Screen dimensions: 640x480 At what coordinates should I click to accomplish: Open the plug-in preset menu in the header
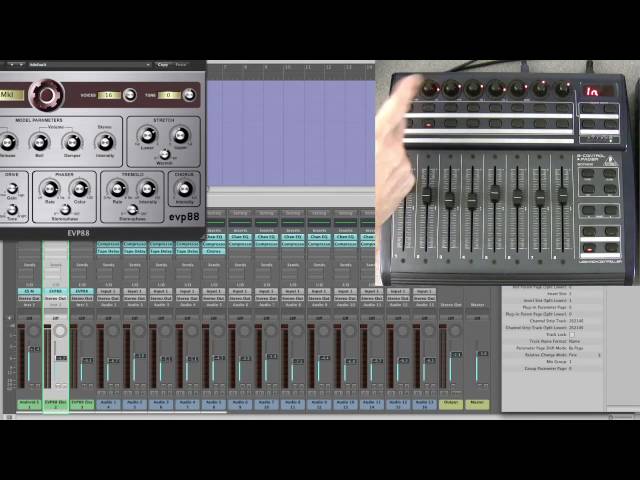[x=89, y=65]
